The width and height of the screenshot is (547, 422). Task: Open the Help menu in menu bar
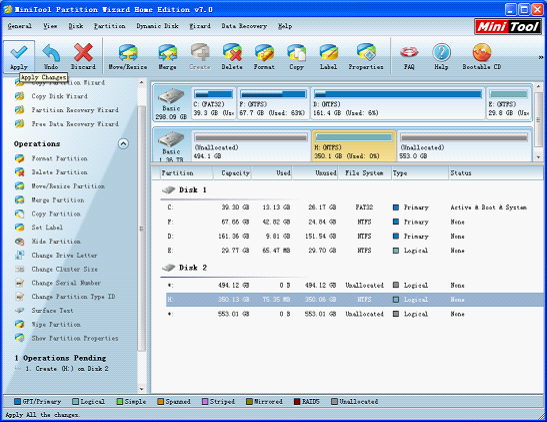285,26
